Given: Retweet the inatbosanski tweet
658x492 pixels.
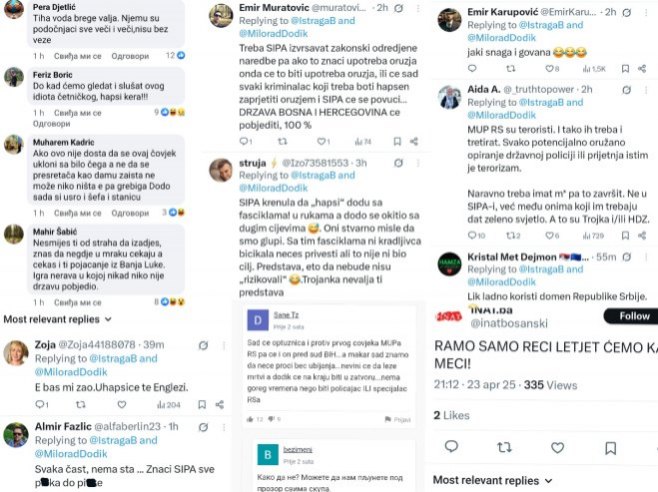Looking at the screenshot, I should click(505, 446).
